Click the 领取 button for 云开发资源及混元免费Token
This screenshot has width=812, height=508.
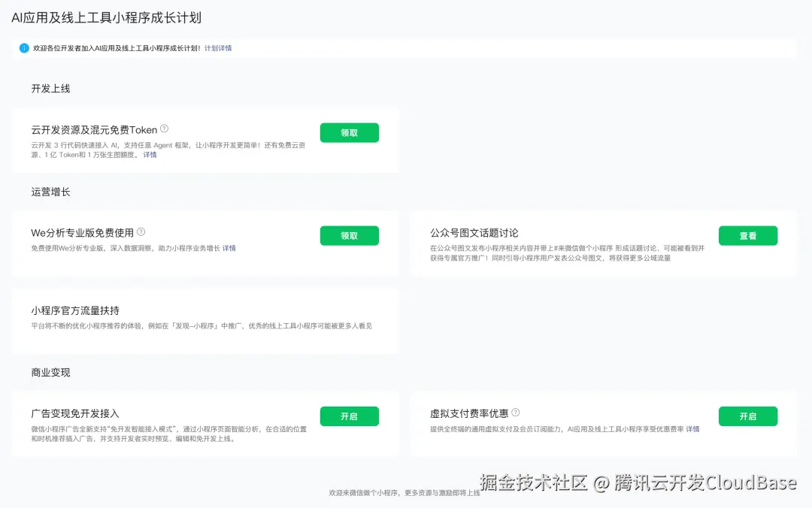350,132
